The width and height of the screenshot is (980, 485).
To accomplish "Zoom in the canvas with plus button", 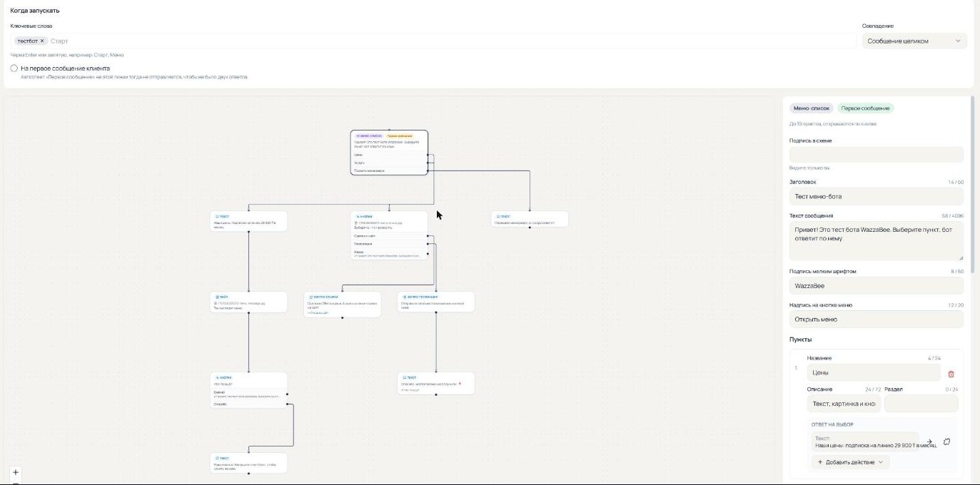I will point(16,472).
